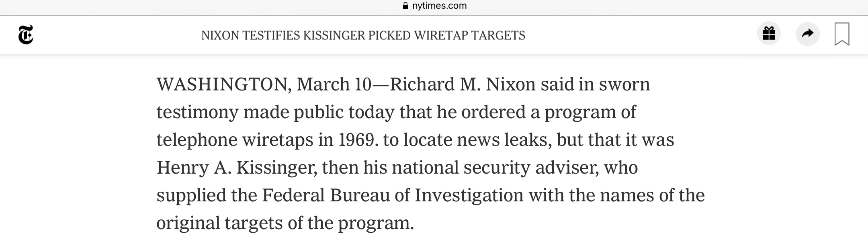Click the word "supplied" in the paragraph
This screenshot has width=868, height=250.
click(191, 196)
